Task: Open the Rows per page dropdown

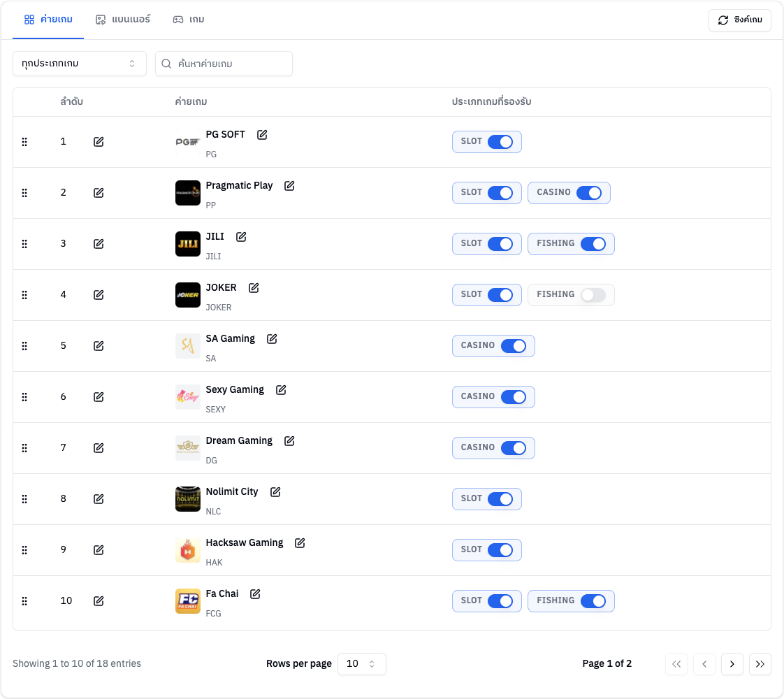Action: point(361,664)
